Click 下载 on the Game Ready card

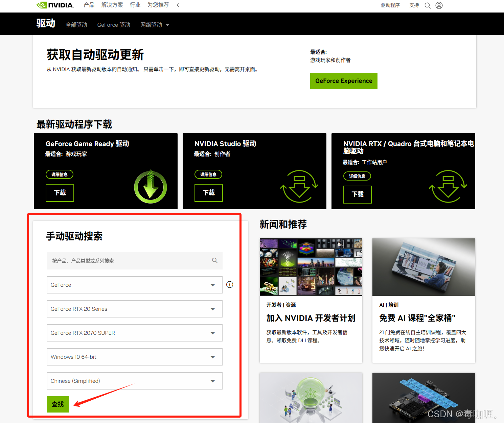coord(60,193)
